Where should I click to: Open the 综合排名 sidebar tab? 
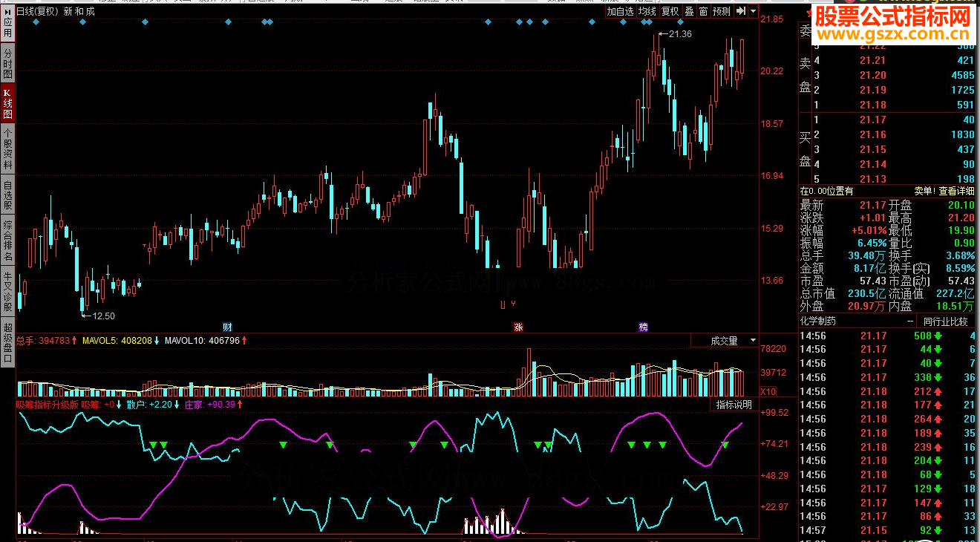click(x=7, y=240)
